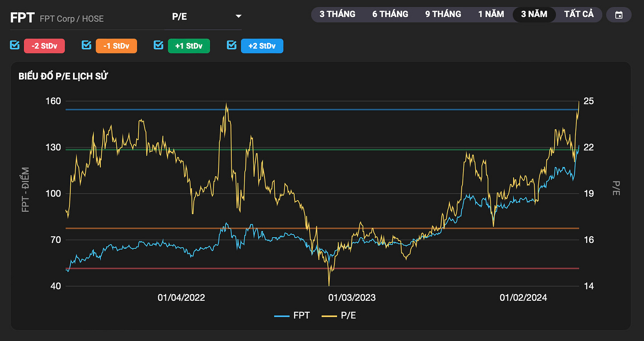Image resolution: width=644 pixels, height=341 pixels.
Task: Click the orange -1 StDv badge
Action: [116, 46]
